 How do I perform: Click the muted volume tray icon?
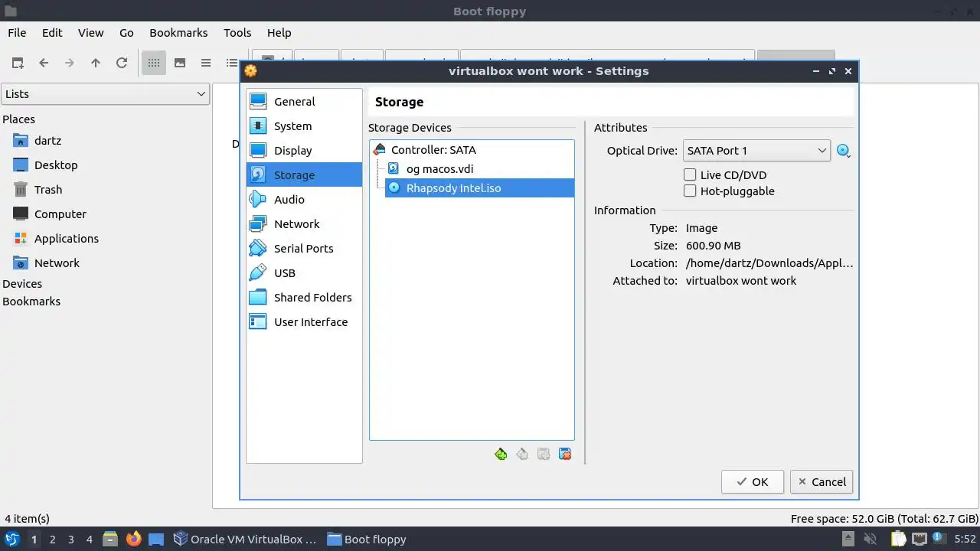[870, 539]
